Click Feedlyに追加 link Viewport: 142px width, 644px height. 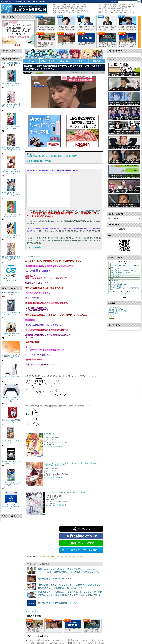click(x=113, y=313)
